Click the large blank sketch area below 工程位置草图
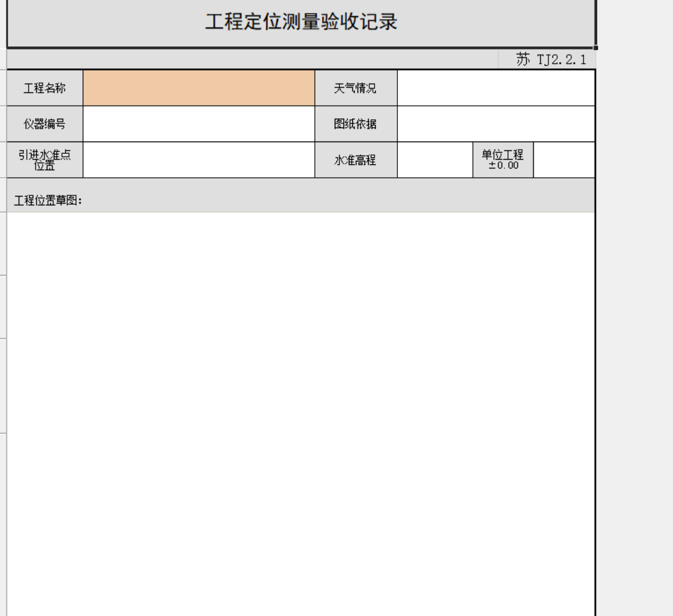 (301, 414)
